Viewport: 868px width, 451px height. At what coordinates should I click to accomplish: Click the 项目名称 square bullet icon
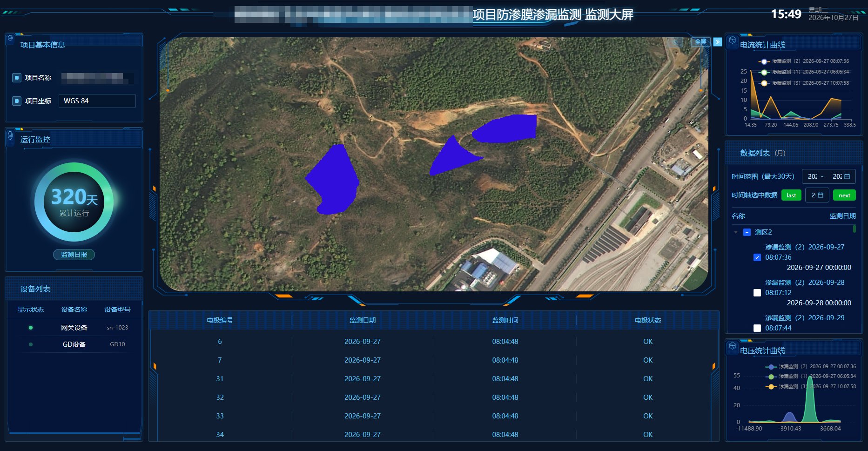(x=17, y=78)
